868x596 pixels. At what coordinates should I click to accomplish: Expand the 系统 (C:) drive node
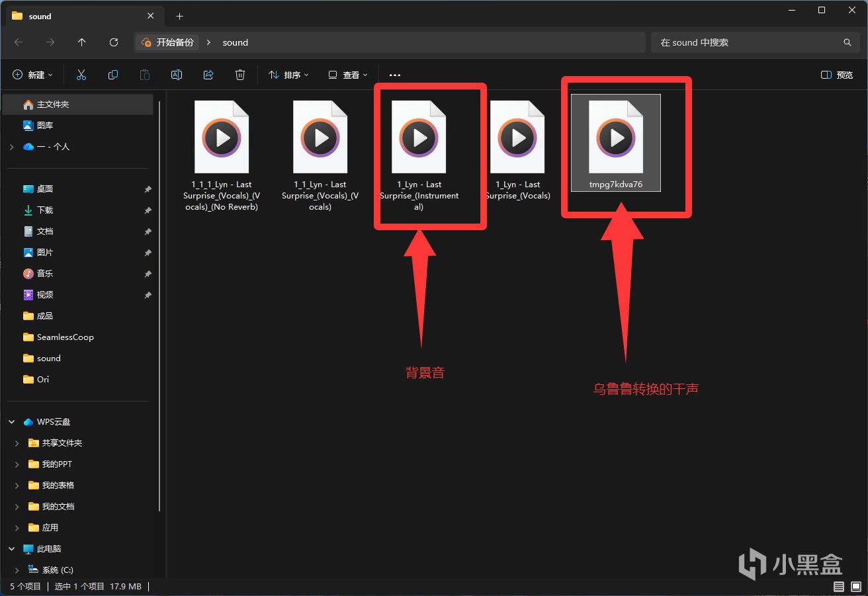click(x=17, y=570)
